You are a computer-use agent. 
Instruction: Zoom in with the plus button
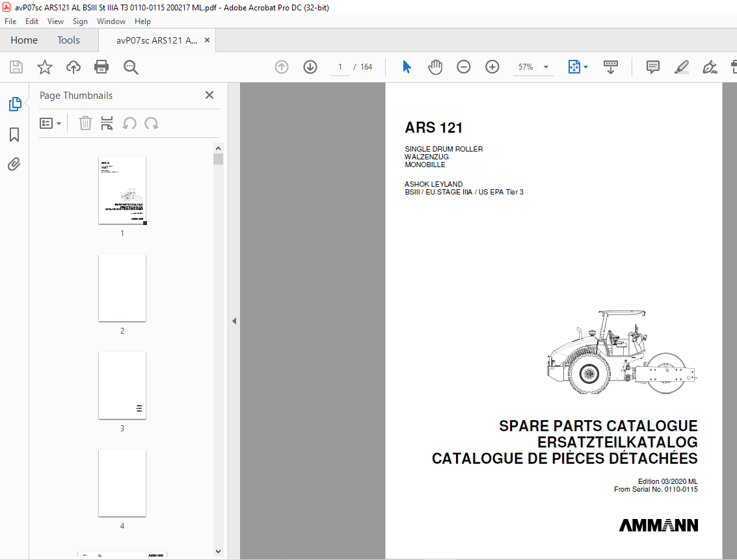point(492,67)
